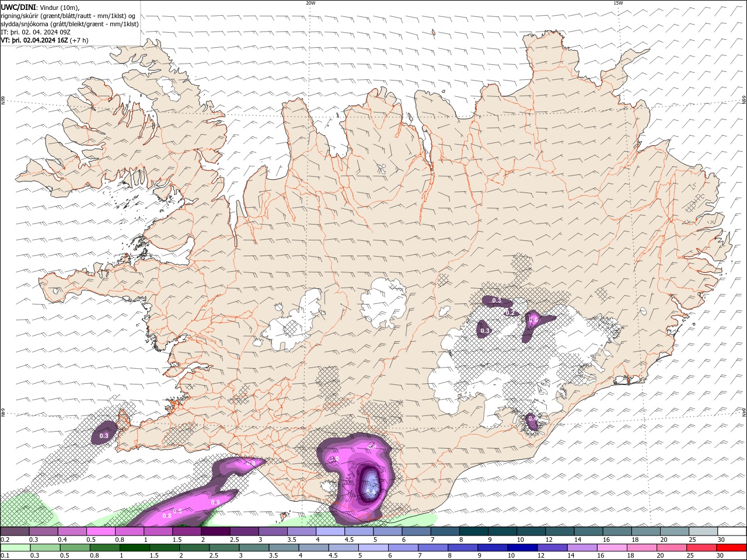Select the 'slydda/snjókoma' legend description line
Image resolution: width=747 pixels, height=560 pixels.
(70, 24)
